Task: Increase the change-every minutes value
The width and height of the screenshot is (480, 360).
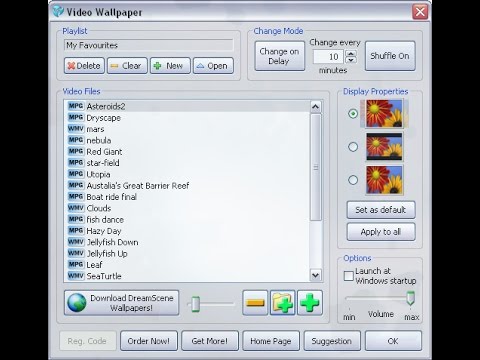Action: pos(351,53)
